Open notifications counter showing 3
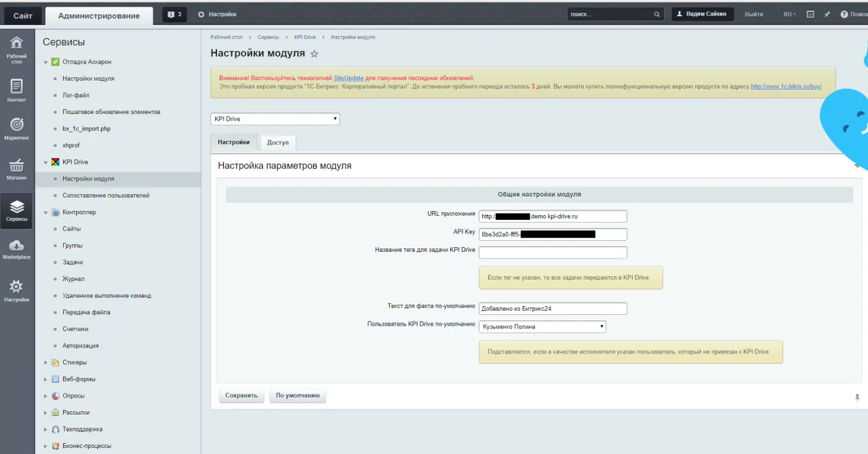Image resolution: width=868 pixels, height=454 pixels. tap(174, 14)
